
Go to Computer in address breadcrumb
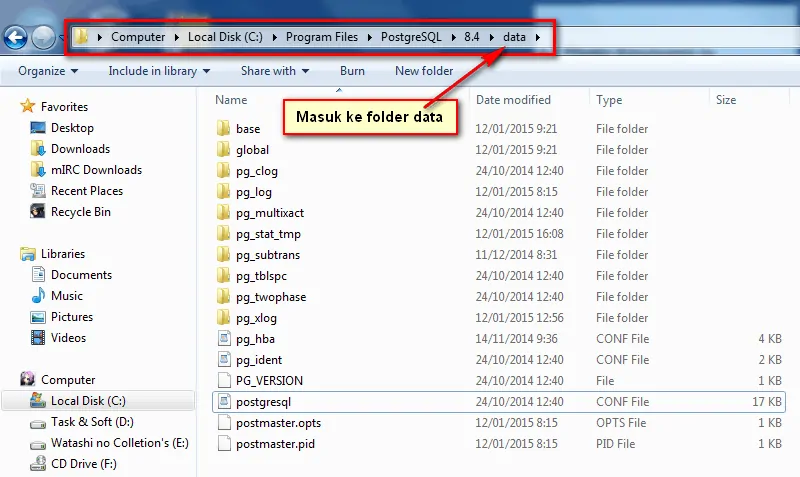(138, 37)
